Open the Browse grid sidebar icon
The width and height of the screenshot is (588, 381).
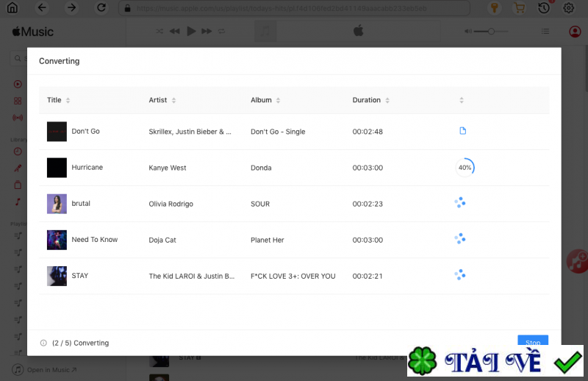click(x=18, y=101)
